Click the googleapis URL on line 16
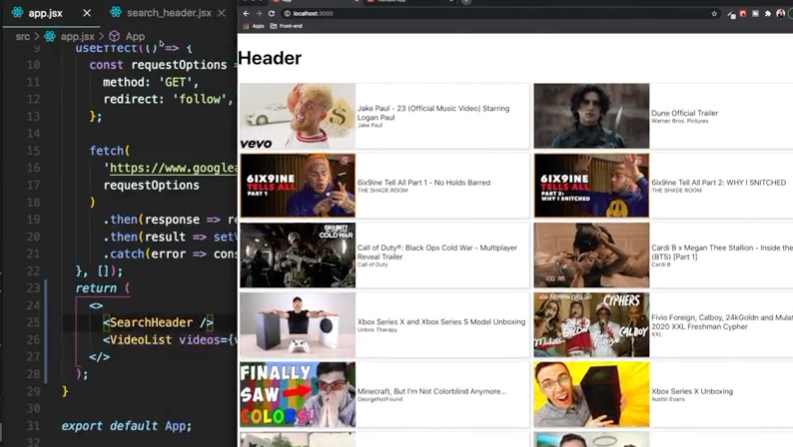793x447 pixels. (173, 168)
